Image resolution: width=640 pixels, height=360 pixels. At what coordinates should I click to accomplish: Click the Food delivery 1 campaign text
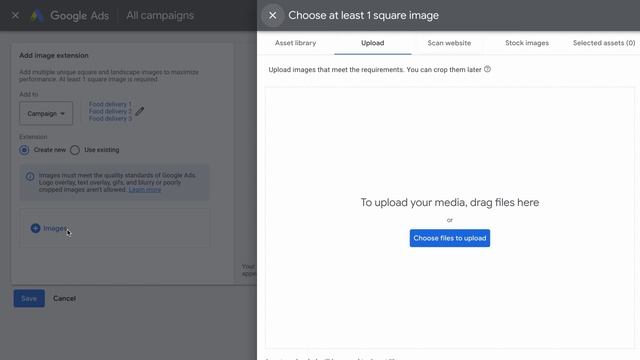coord(110,104)
